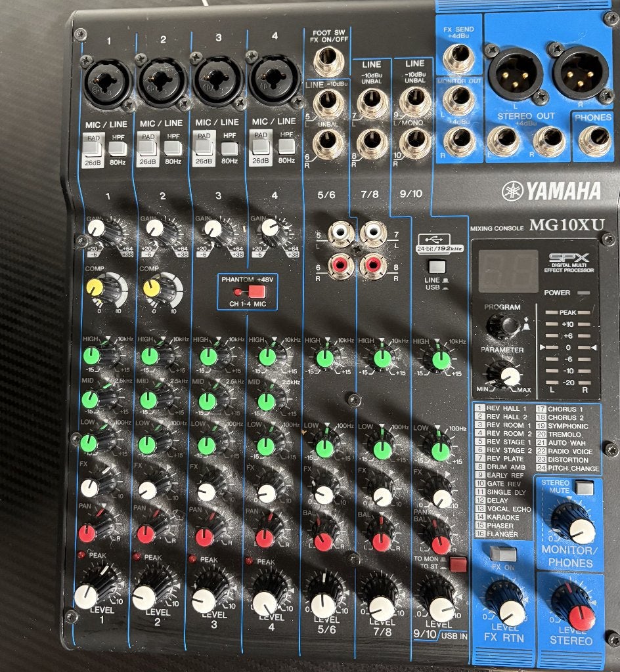Image resolution: width=620 pixels, height=672 pixels.
Task: Toggle the LINE/USB selector button
Action: [x=437, y=267]
